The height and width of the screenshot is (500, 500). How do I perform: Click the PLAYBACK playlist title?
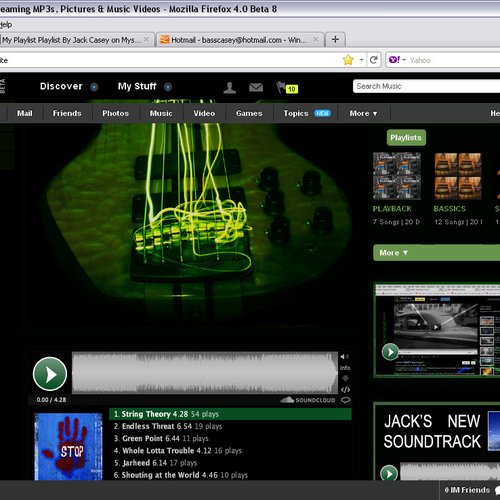pos(392,209)
